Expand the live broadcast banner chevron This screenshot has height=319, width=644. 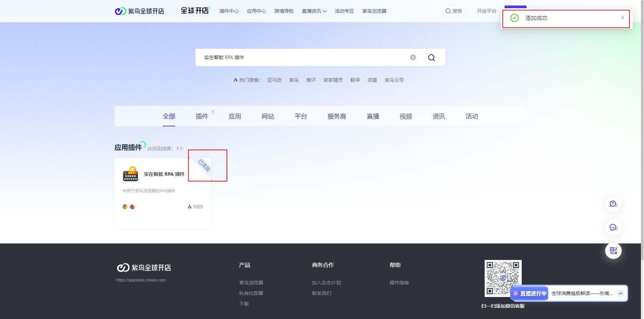pos(620,293)
